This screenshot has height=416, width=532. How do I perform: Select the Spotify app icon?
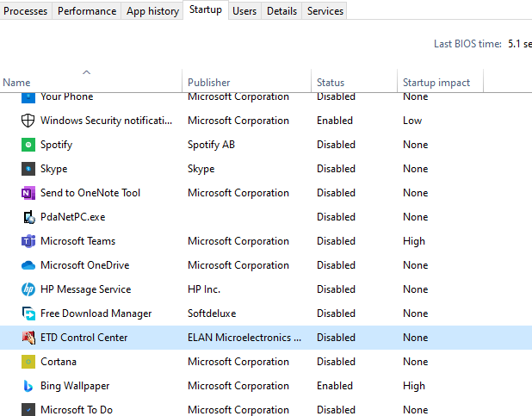click(x=28, y=145)
